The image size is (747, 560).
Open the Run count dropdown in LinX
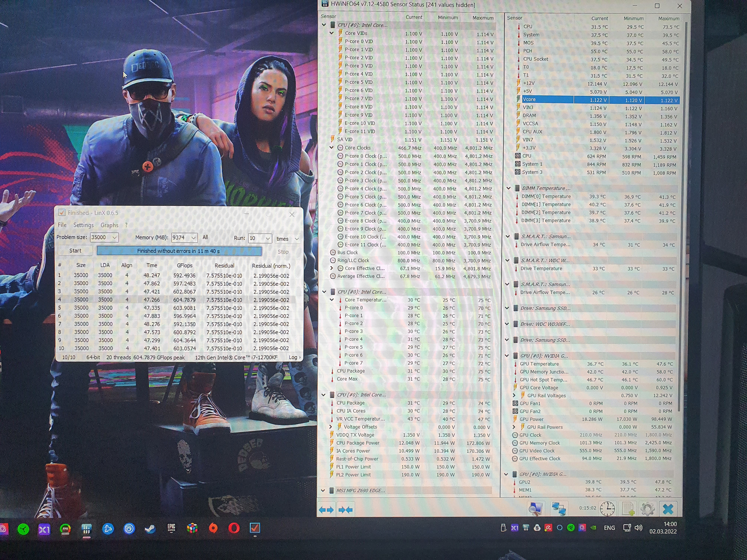pyautogui.click(x=268, y=238)
